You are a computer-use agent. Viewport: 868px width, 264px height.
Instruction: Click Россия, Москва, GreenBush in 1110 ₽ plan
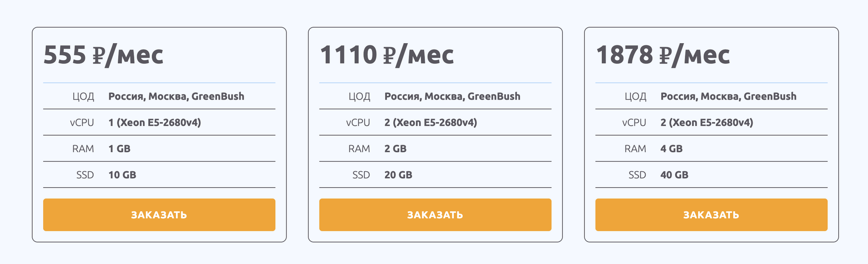pyautogui.click(x=452, y=96)
